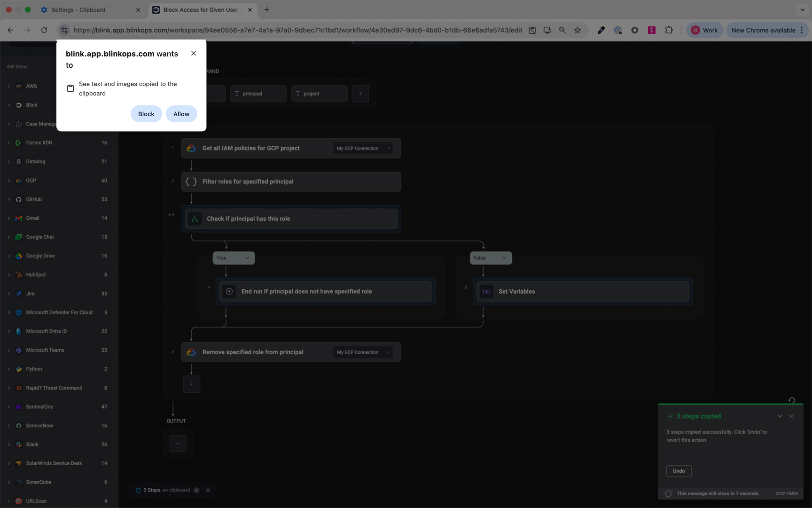Image resolution: width=812 pixels, height=508 pixels.
Task: Click STOP TIMER in the notification
Action: [787, 493]
